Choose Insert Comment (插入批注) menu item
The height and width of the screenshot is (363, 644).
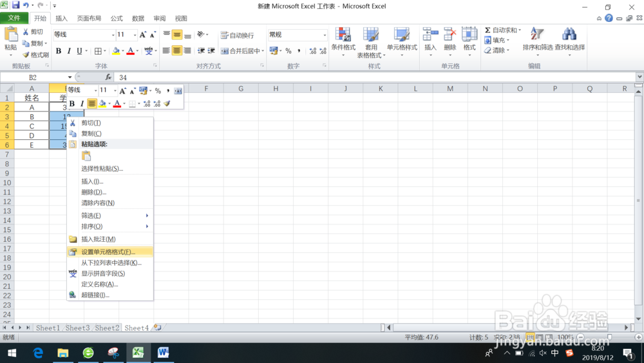click(x=110, y=239)
